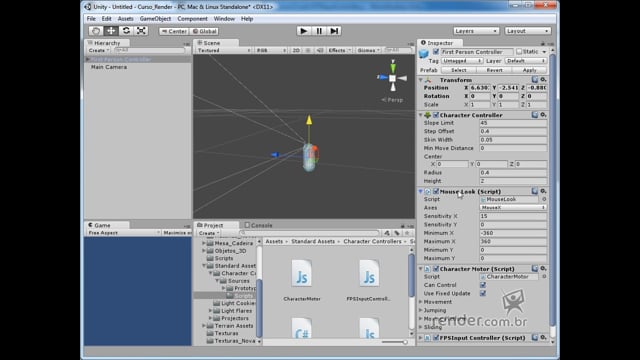Image resolution: width=640 pixels, height=360 pixels.
Task: Expand the Jumping section
Action: click(421, 310)
